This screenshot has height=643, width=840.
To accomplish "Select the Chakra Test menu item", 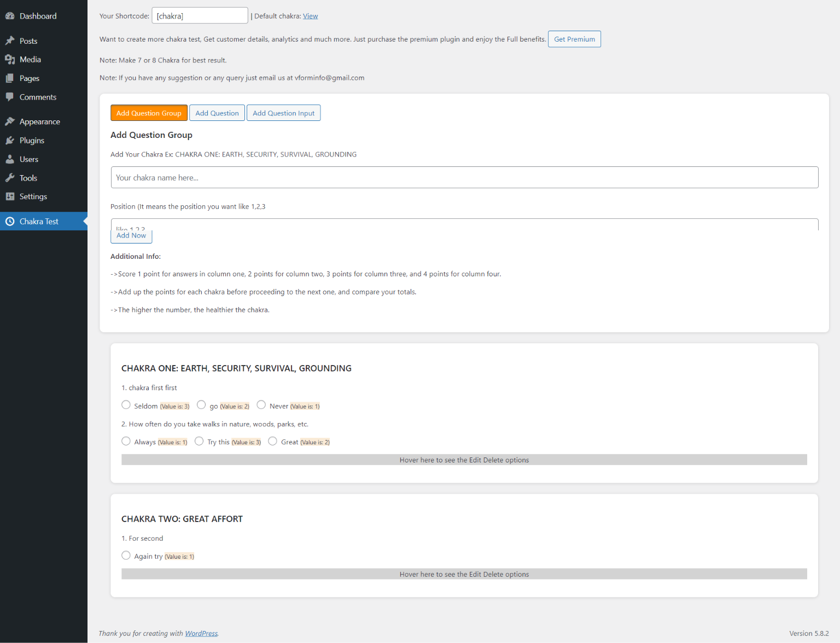I will [44, 221].
